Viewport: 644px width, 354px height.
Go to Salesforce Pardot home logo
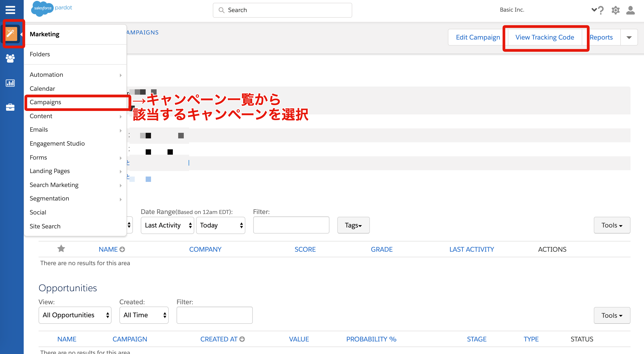(52, 8)
